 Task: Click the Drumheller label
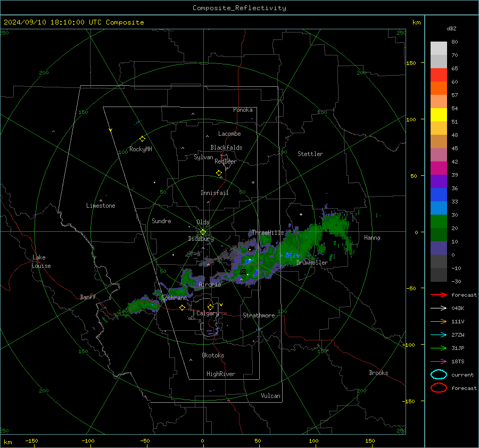click(x=312, y=263)
